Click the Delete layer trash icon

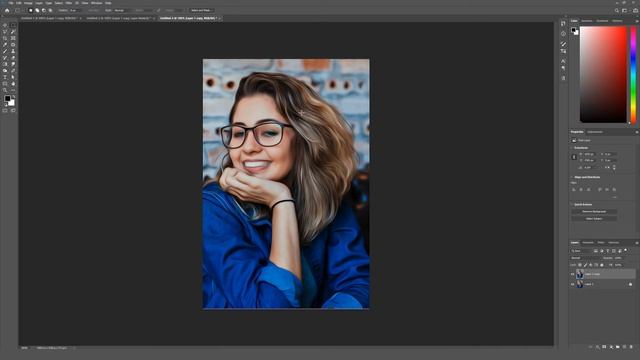pyautogui.click(x=631, y=347)
